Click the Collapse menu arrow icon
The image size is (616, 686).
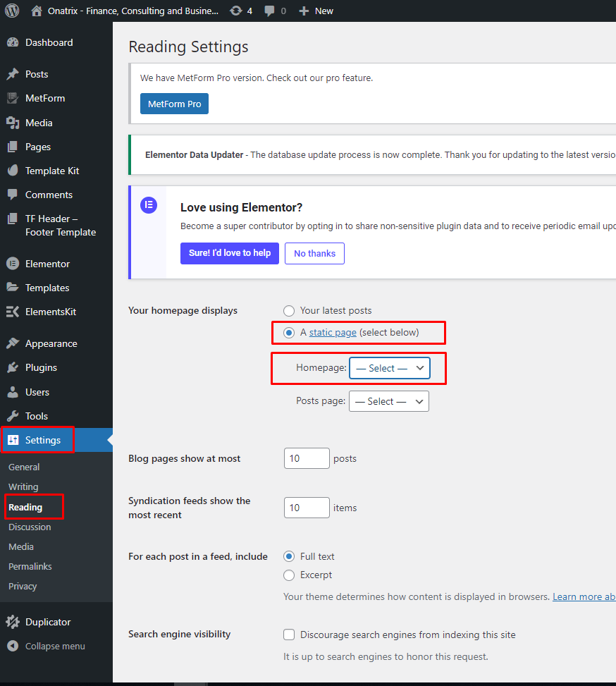pyautogui.click(x=13, y=646)
